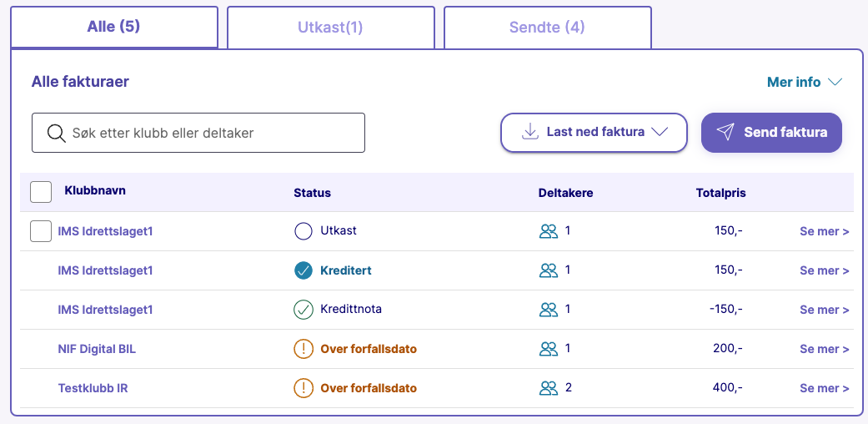Click the green Kredittnota checkmark icon
This screenshot has height=424, width=868.
pos(304,310)
